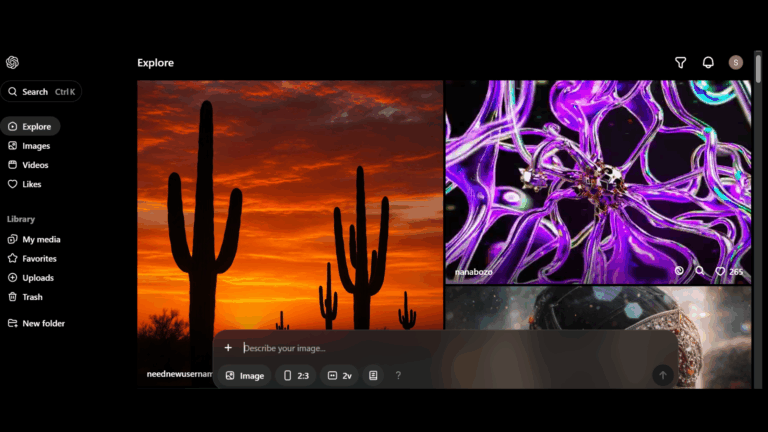Click the question mark help icon
The width and height of the screenshot is (768, 432).
(x=398, y=376)
